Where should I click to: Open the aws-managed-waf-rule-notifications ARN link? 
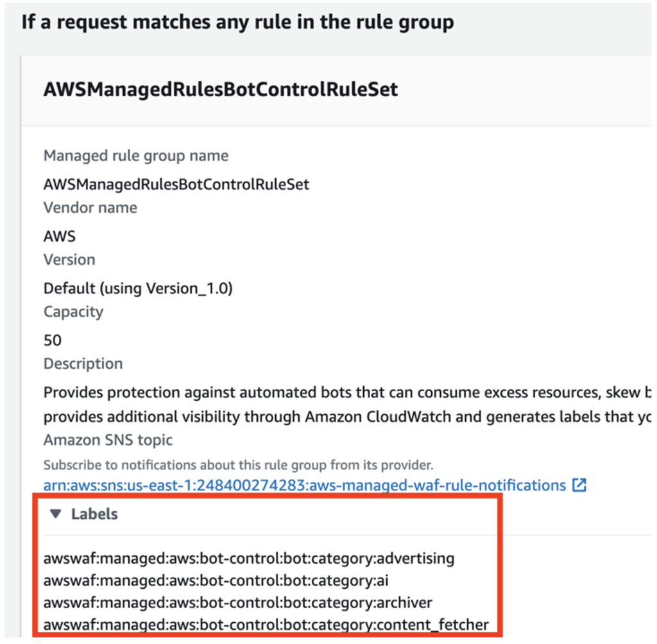tap(302, 486)
